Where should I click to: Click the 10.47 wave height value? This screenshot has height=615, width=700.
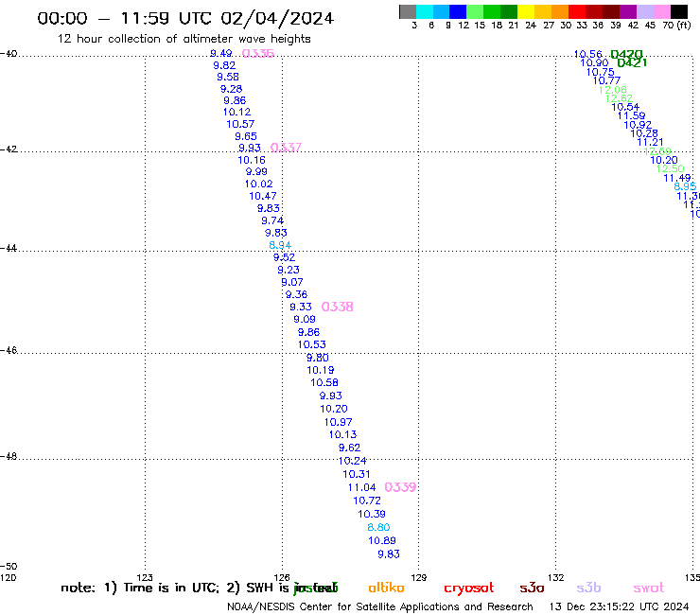[263, 196]
